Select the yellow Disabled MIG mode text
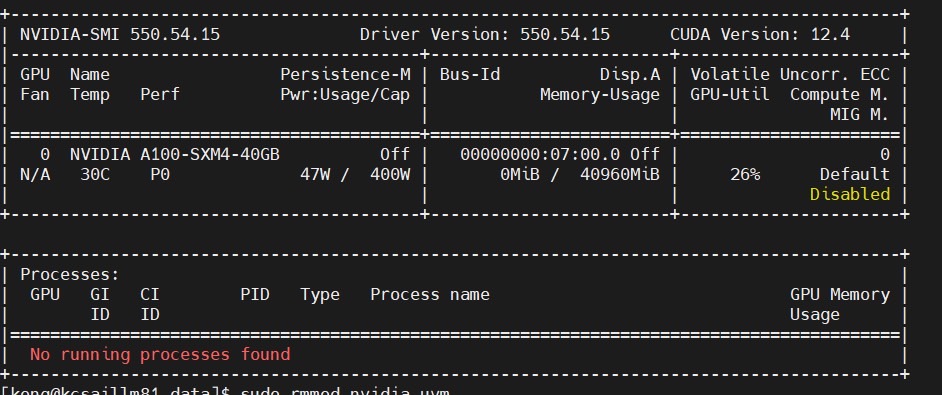The height and width of the screenshot is (395, 942). click(849, 194)
